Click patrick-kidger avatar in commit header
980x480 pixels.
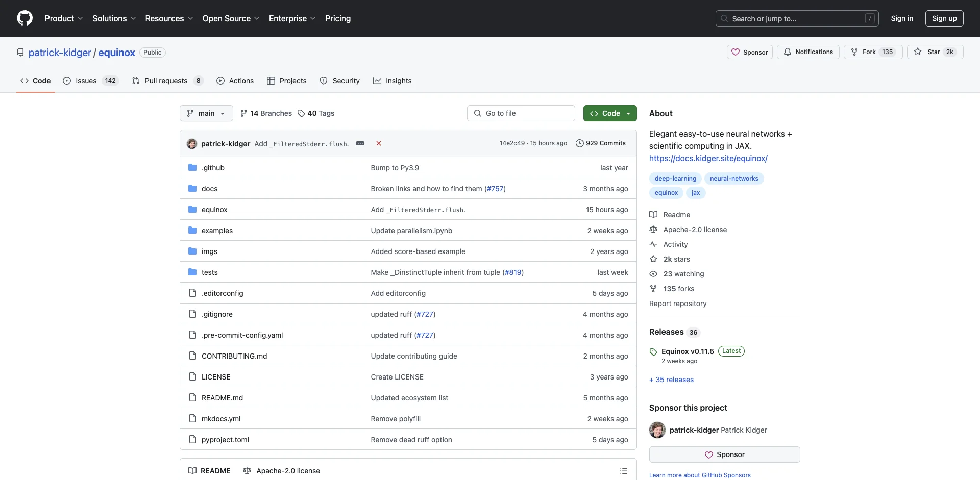pyautogui.click(x=192, y=144)
